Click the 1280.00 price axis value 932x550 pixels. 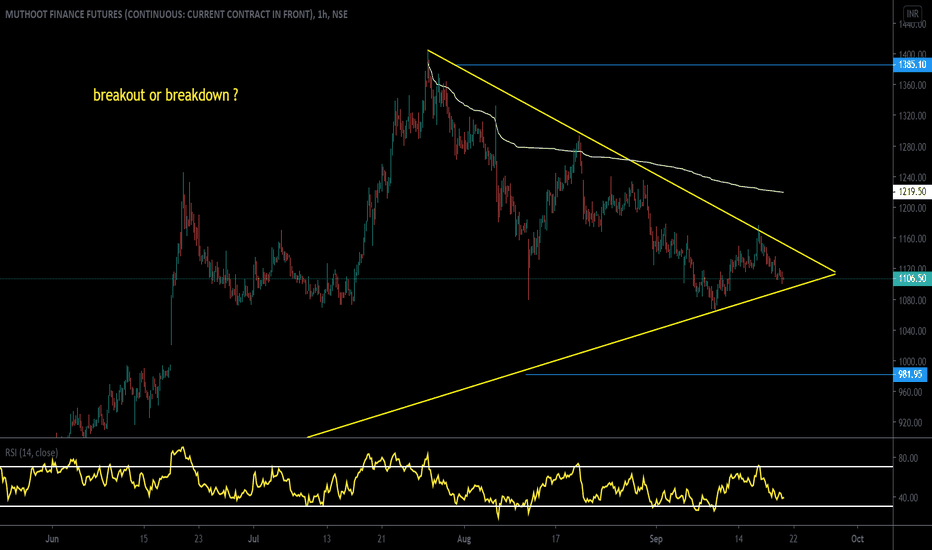(912, 147)
